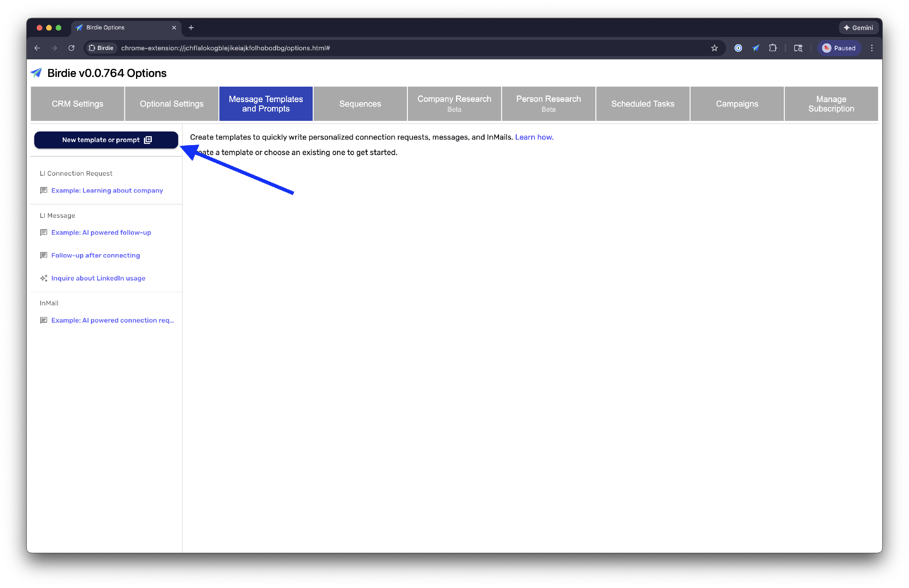Open Inquire about LinkedIn usage prompt
Screen dimensions: 909x588
(x=98, y=278)
